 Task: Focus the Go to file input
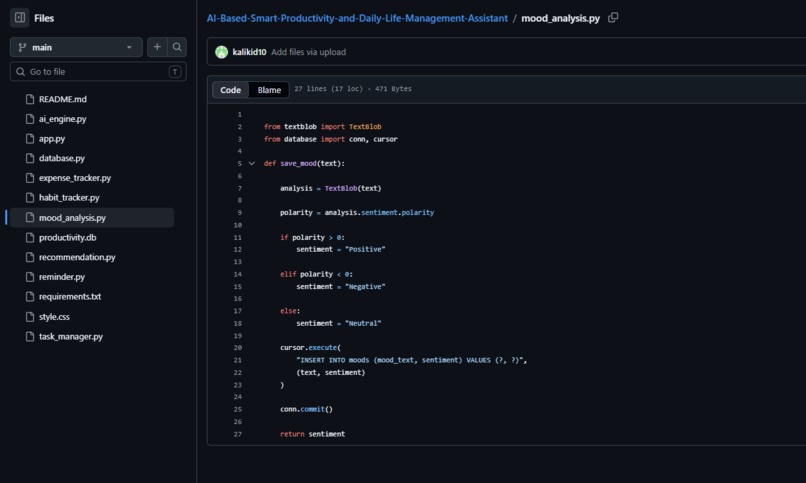click(98, 71)
